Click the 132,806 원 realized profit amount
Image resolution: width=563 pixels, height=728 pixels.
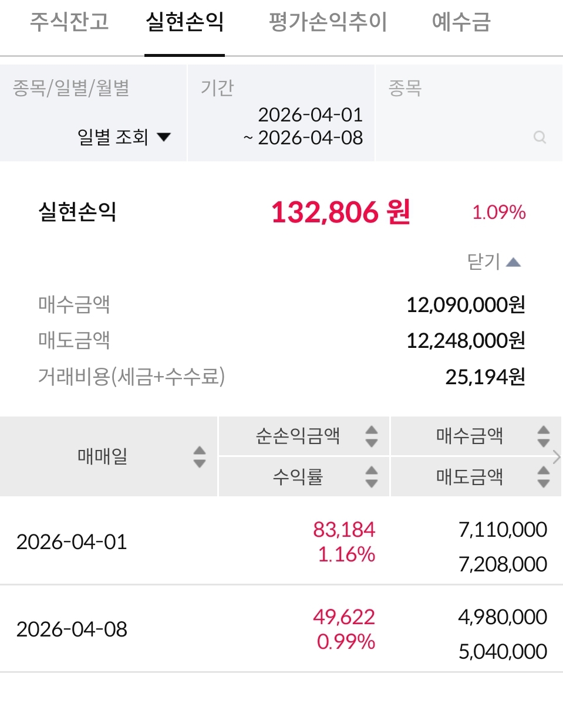pos(341,212)
